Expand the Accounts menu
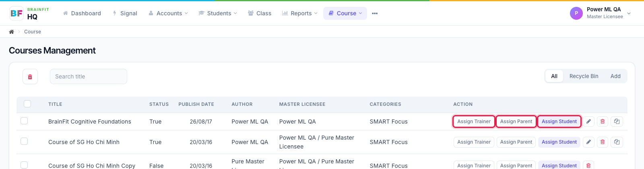Image resolution: width=644 pixels, height=169 pixels. pyautogui.click(x=168, y=13)
